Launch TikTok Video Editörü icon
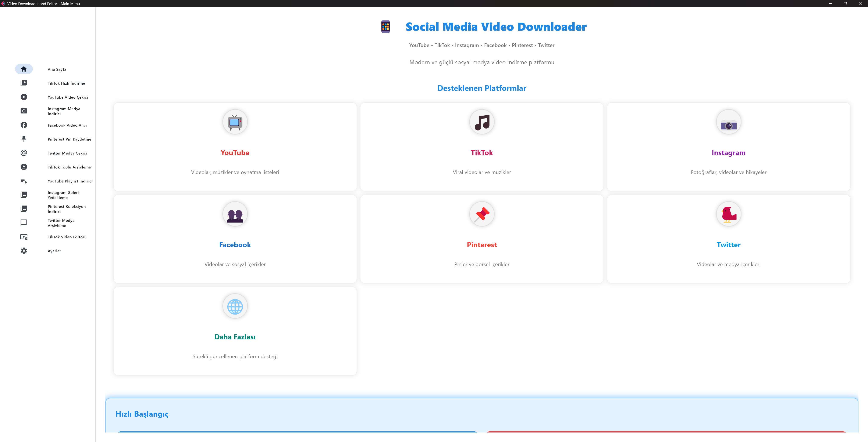The image size is (868, 442). (x=24, y=237)
